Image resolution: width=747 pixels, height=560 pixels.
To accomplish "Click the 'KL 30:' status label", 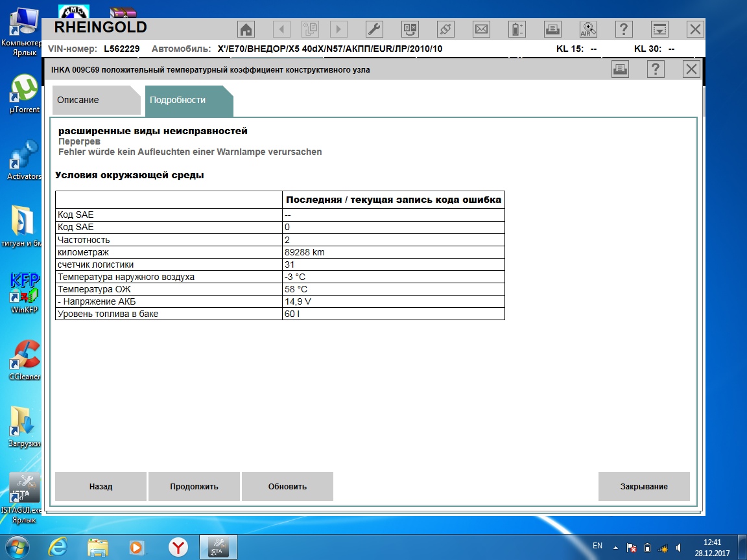I will click(x=647, y=49).
